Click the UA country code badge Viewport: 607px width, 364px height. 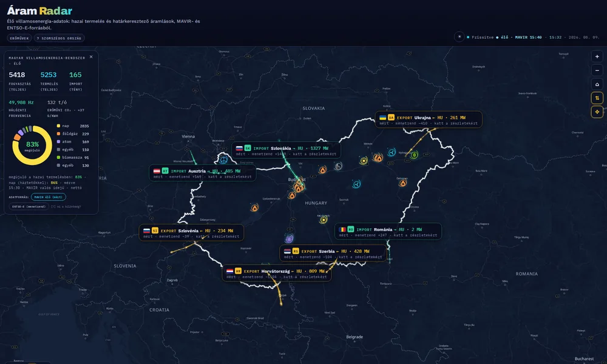tap(391, 118)
